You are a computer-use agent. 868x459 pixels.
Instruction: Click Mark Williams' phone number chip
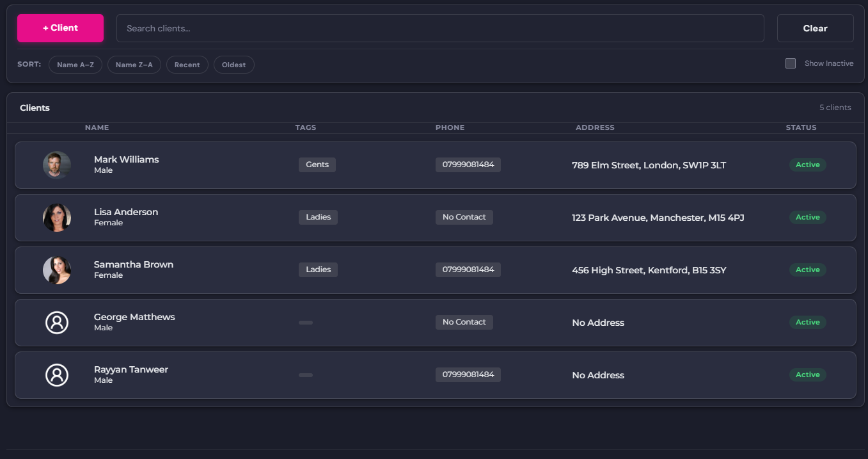click(468, 165)
